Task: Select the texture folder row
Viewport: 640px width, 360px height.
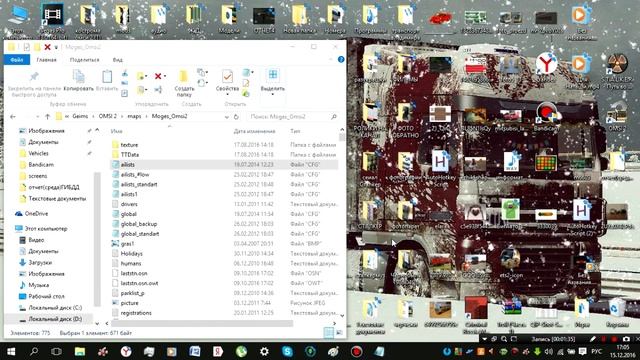Action: click(x=224, y=145)
